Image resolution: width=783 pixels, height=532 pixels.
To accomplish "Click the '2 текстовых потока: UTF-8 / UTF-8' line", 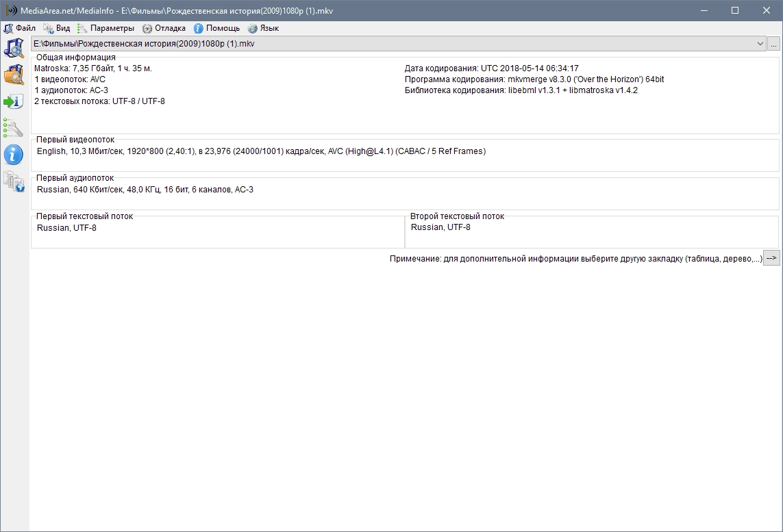I will click(99, 101).
